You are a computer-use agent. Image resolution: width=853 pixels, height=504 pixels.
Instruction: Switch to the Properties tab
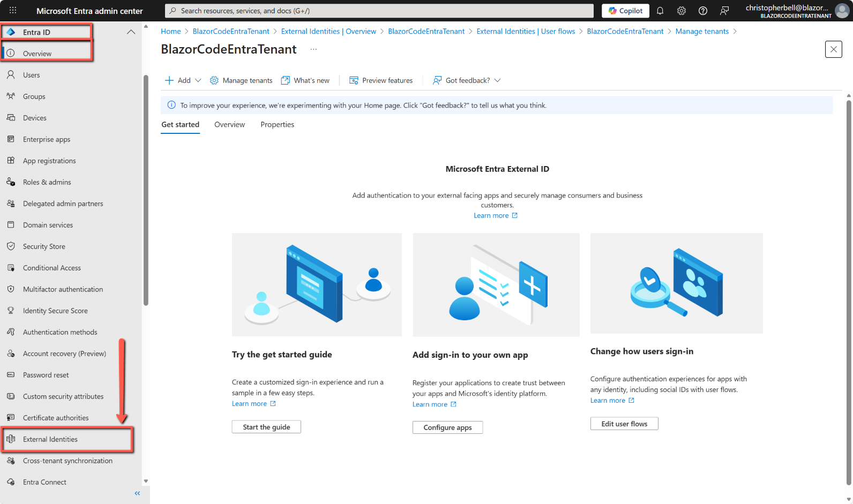[x=277, y=125]
